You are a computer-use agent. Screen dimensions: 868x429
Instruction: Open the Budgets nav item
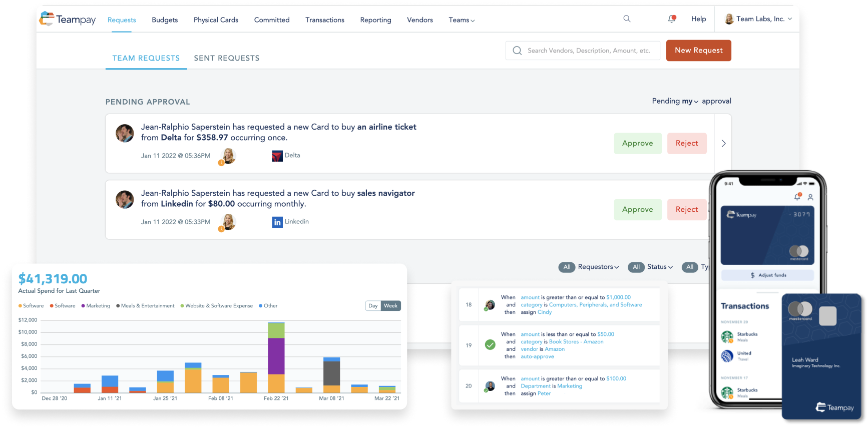point(165,20)
